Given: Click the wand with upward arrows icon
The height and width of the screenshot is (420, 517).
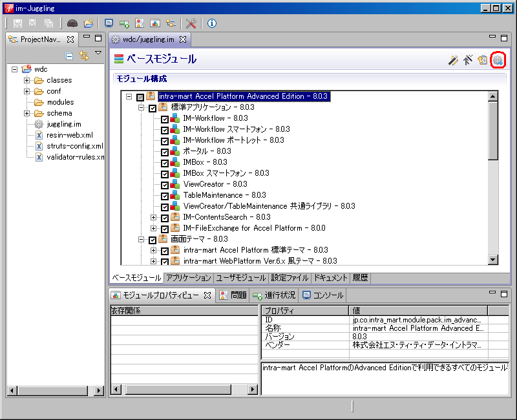Looking at the screenshot, I should 467,60.
